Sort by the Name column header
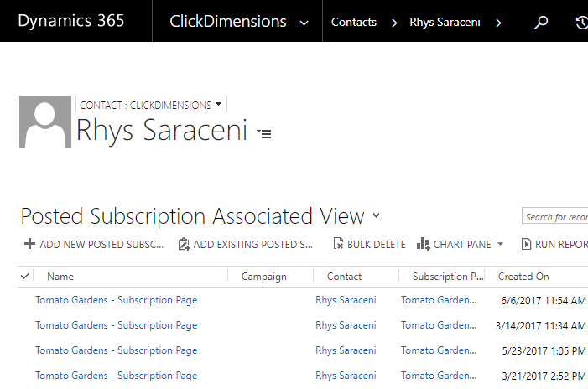 click(x=60, y=277)
